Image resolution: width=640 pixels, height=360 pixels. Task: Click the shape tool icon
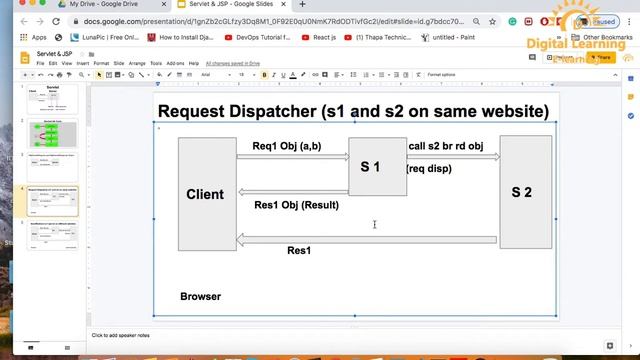point(131,75)
